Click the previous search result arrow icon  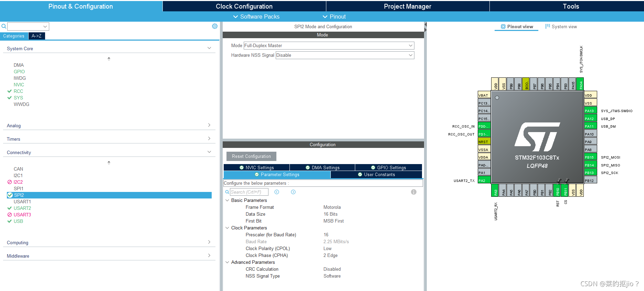pos(277,192)
